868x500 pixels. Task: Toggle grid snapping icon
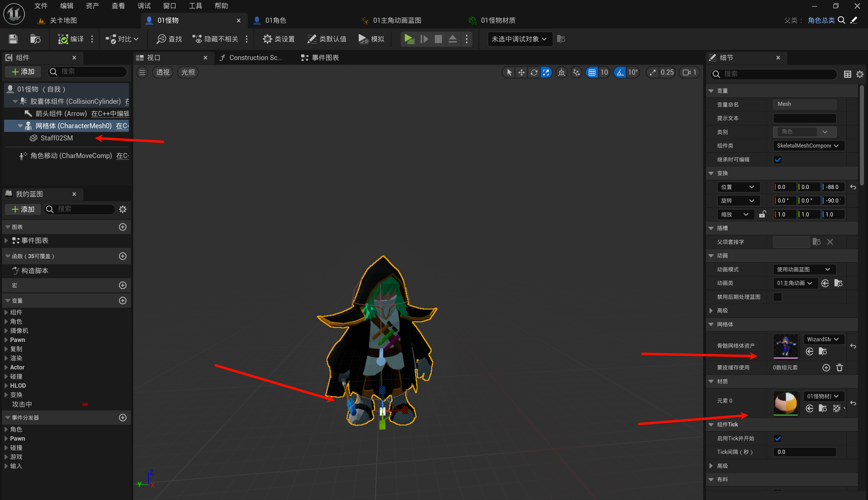(x=592, y=73)
